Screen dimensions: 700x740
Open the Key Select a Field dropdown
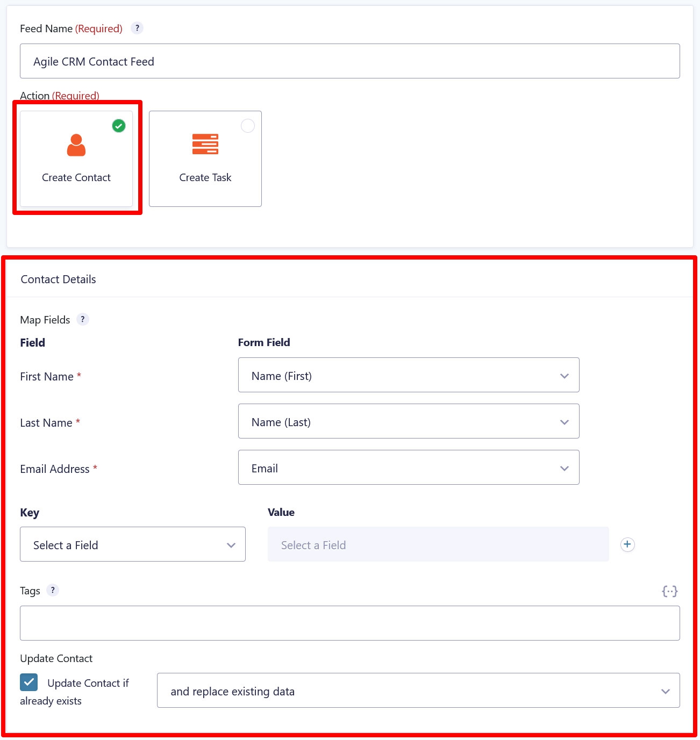pos(133,544)
